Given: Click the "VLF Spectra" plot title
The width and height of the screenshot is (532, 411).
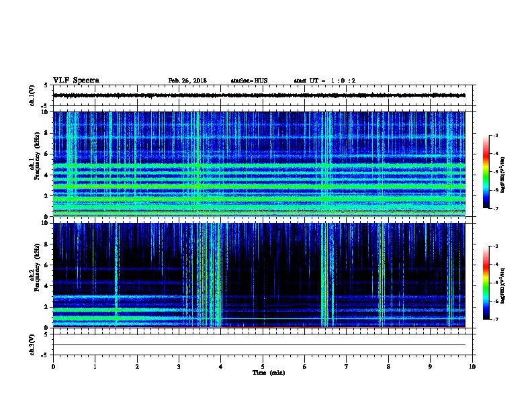Looking at the screenshot, I should tap(76, 81).
